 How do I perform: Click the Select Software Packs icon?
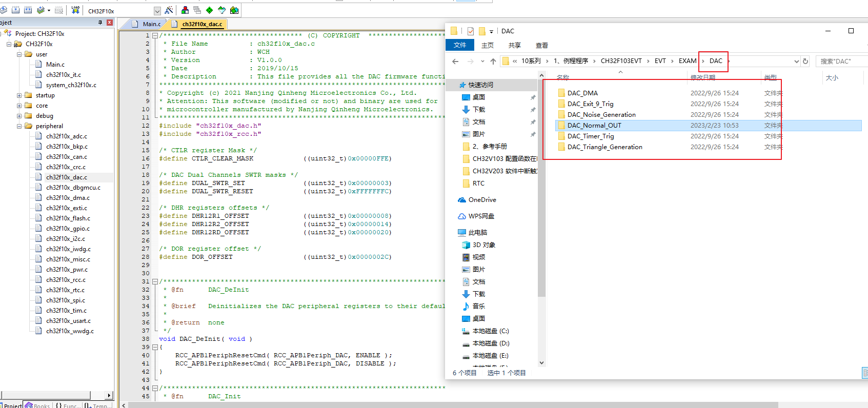point(221,10)
